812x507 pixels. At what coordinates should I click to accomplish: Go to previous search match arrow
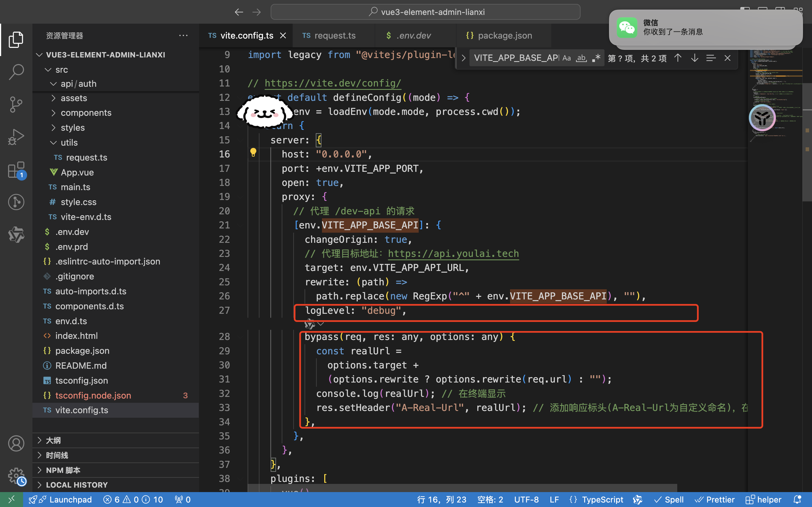[678, 58]
